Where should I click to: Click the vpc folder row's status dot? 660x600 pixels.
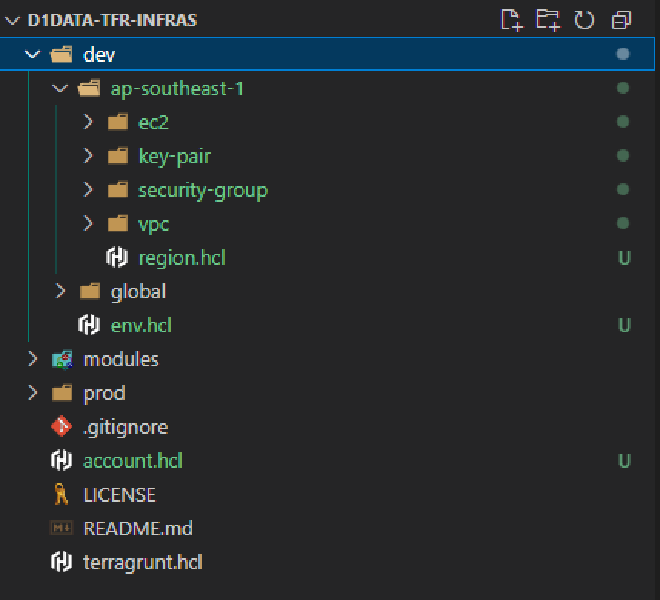click(x=623, y=223)
